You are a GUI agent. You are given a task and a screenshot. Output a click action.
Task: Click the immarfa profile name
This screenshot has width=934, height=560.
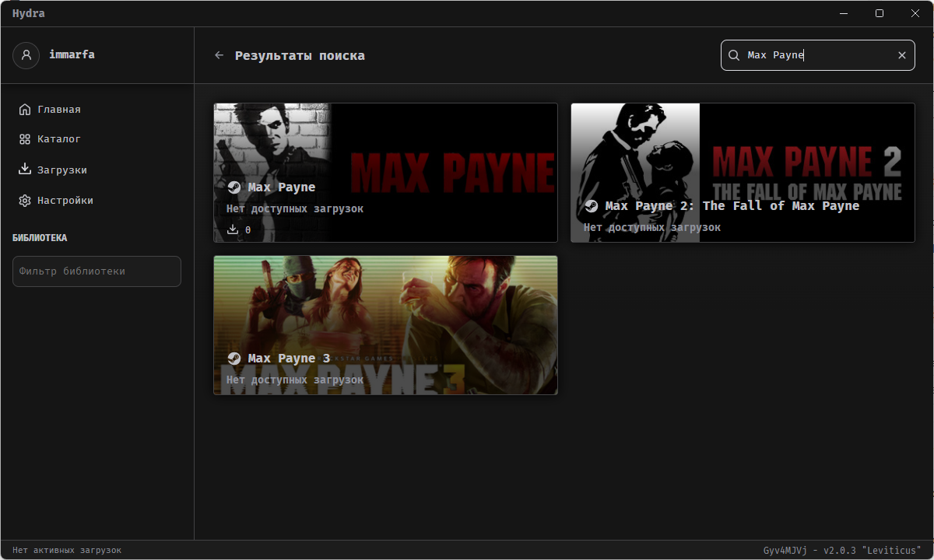[72, 54]
